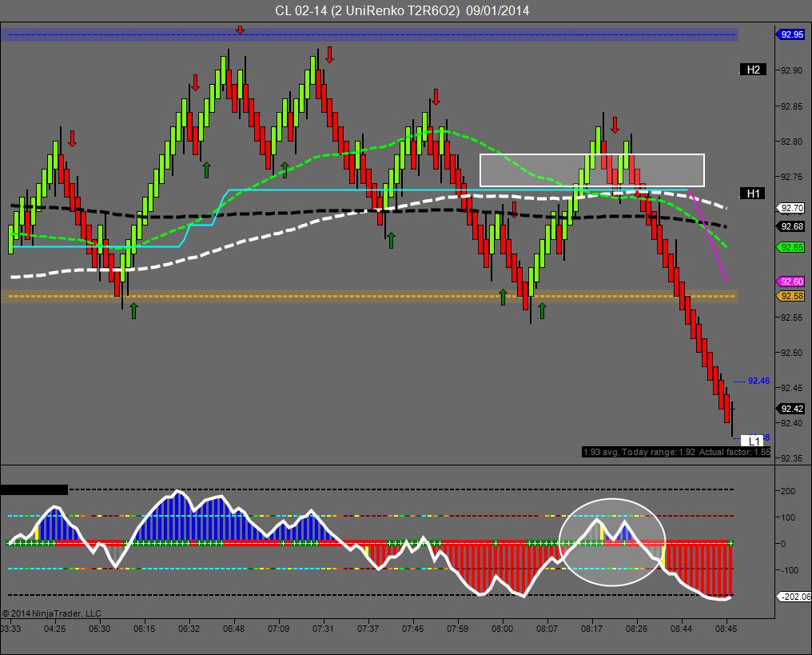The width and height of the screenshot is (812, 655).
Task: Click the 92.75 price axis label
Action: [x=791, y=176]
